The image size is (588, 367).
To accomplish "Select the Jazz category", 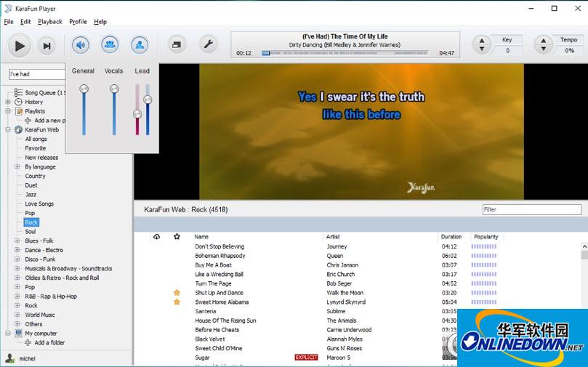I will 31,195.
